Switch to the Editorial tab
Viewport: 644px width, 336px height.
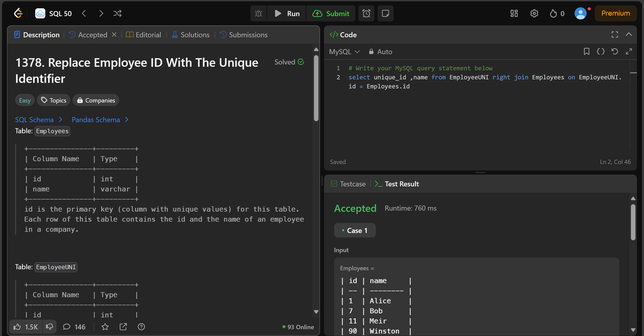coord(144,35)
